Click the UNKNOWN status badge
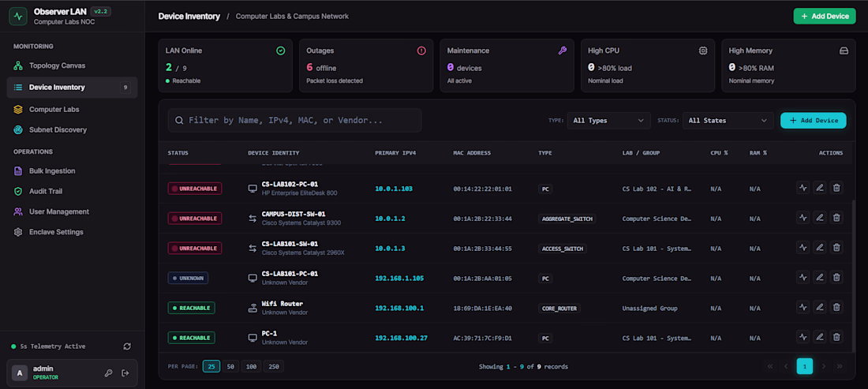This screenshot has width=868, height=389. [189, 278]
